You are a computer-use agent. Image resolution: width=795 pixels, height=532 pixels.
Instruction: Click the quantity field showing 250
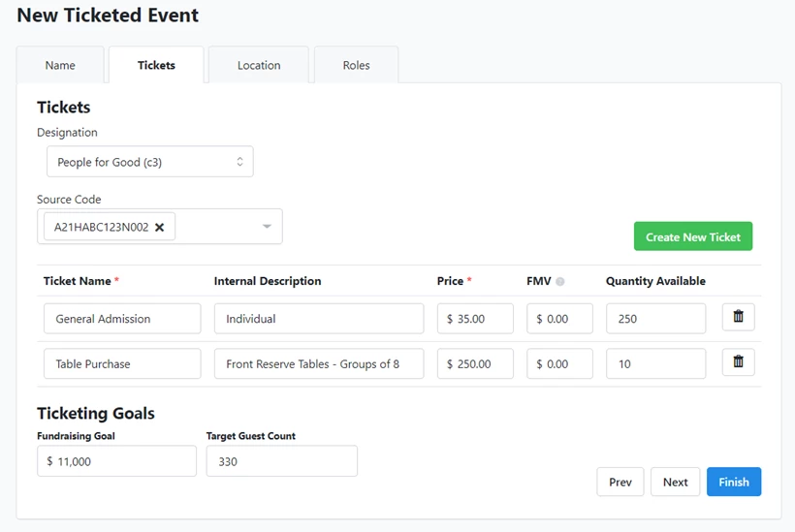(x=655, y=319)
